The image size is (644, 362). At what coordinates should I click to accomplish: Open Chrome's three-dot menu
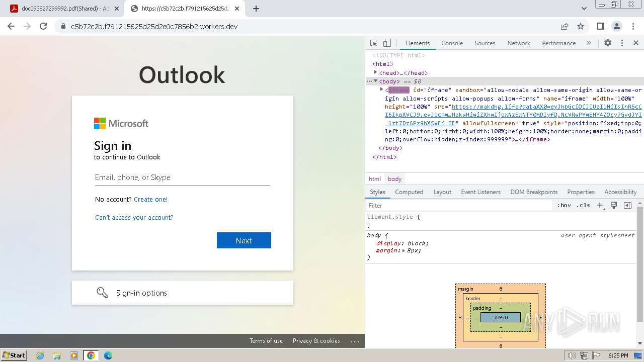(x=633, y=26)
